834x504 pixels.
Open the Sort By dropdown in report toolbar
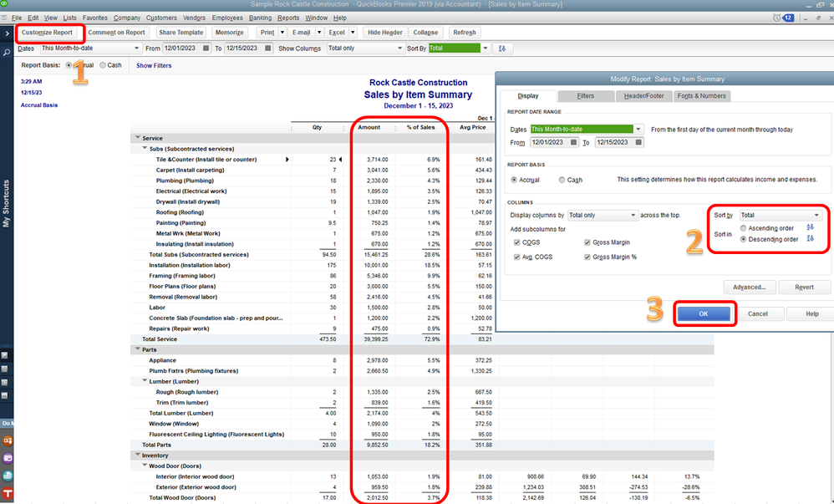click(x=485, y=48)
